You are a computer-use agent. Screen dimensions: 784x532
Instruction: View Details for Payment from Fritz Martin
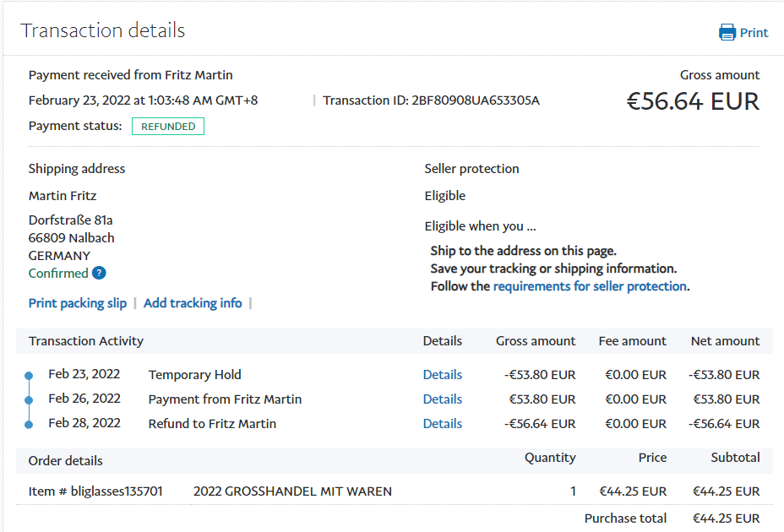[443, 399]
